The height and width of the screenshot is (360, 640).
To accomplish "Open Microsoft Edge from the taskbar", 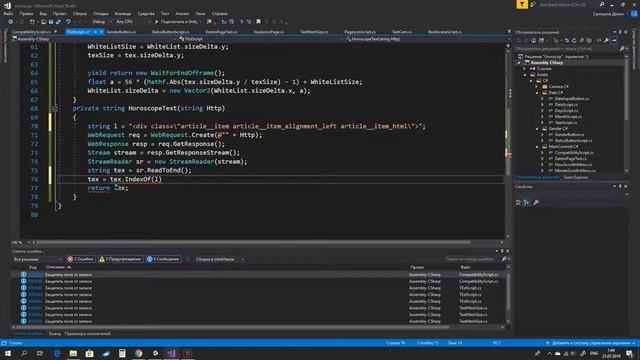I will pos(57,353).
